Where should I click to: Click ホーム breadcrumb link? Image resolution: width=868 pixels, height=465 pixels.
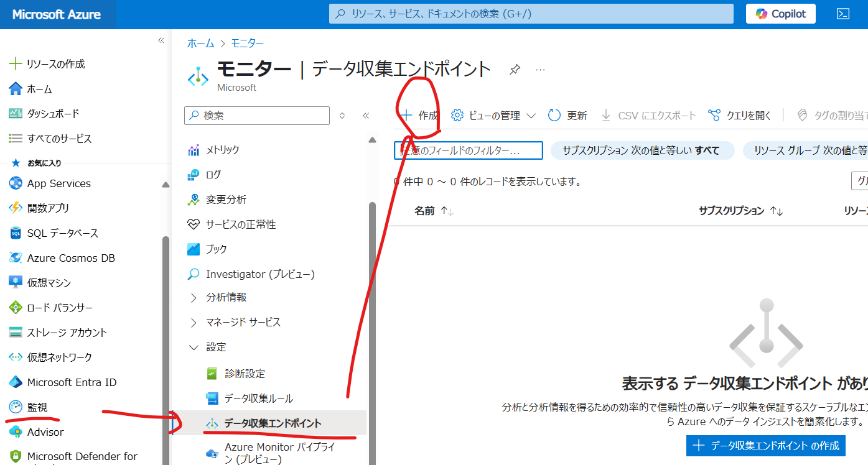pos(200,43)
